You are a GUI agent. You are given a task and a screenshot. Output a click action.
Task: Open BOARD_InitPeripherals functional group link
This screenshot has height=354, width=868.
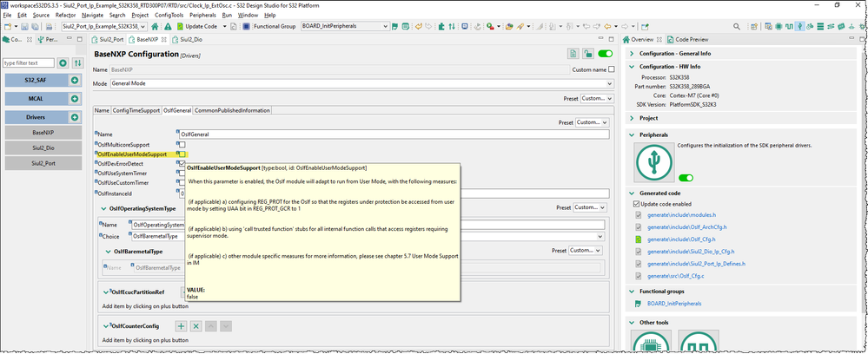pyautogui.click(x=675, y=304)
